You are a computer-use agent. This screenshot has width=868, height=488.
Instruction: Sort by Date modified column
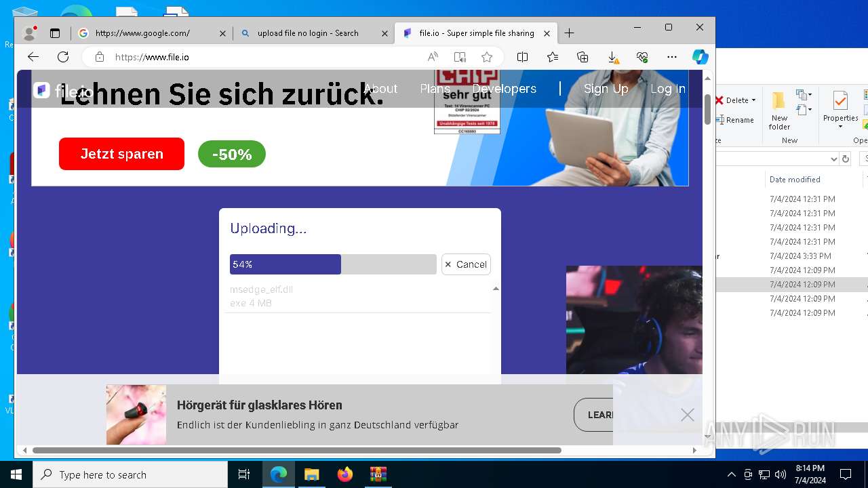[x=795, y=180]
